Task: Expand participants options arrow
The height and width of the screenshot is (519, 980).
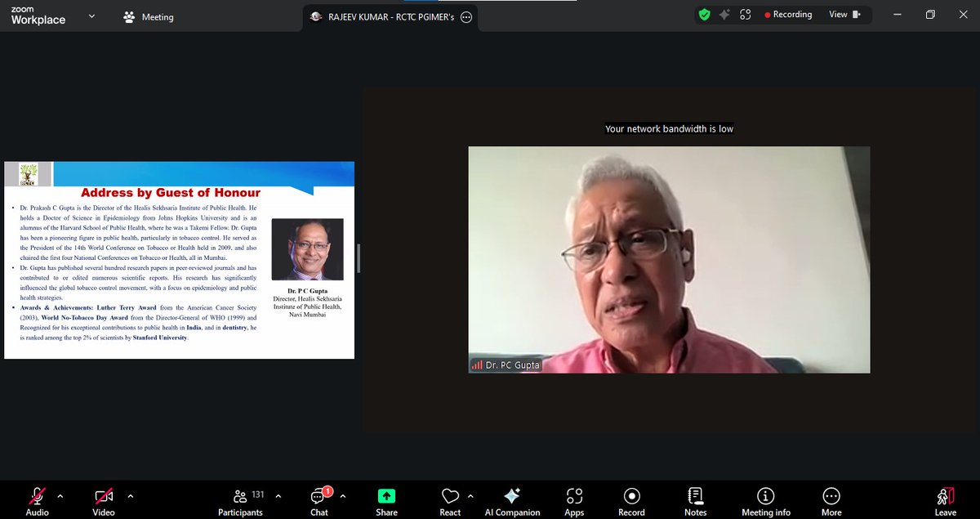Action: pyautogui.click(x=278, y=495)
